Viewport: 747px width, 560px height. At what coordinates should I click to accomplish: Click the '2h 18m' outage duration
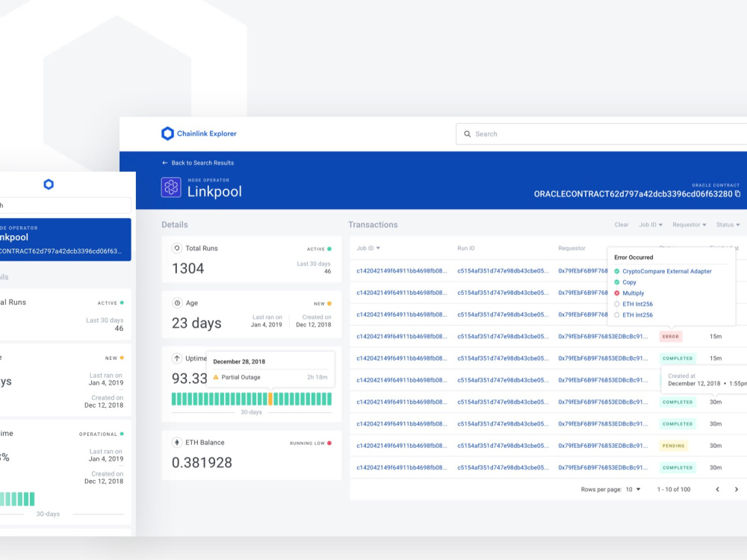pos(317,377)
